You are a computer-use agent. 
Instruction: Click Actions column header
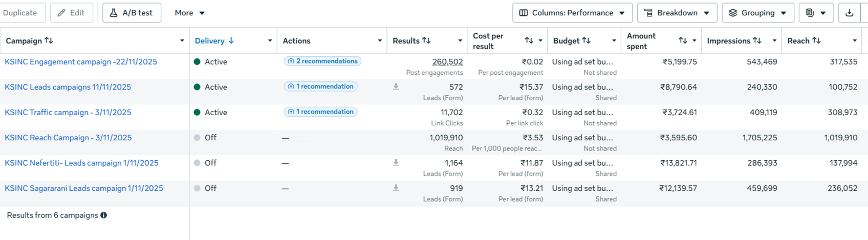pyautogui.click(x=296, y=41)
